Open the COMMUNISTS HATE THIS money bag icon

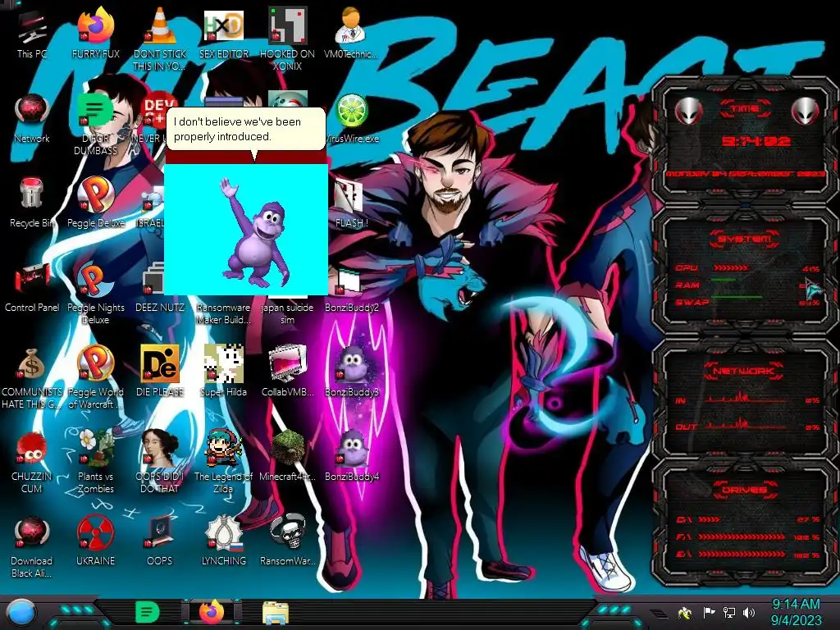[32, 377]
